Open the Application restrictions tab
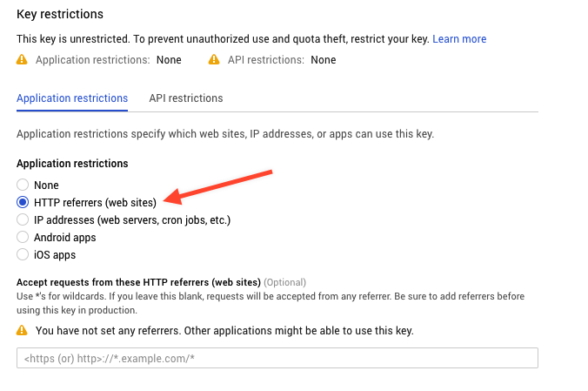The width and height of the screenshot is (588, 391). pos(72,98)
